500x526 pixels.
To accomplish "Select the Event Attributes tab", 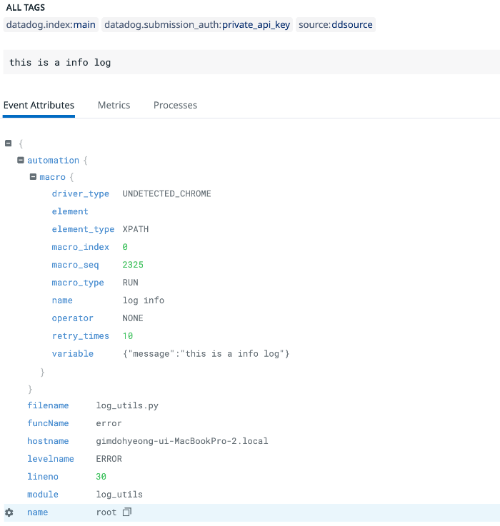I will 39,105.
